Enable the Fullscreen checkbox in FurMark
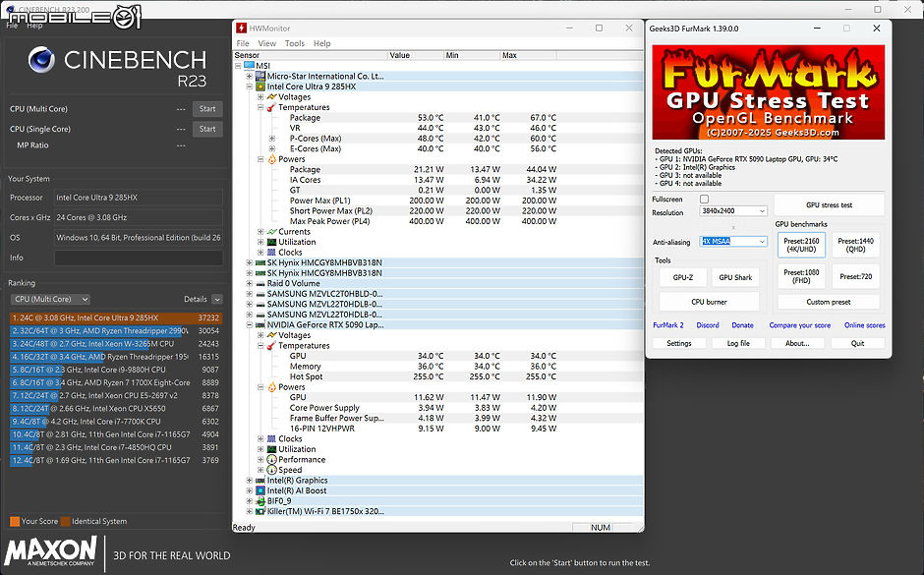 coord(704,200)
